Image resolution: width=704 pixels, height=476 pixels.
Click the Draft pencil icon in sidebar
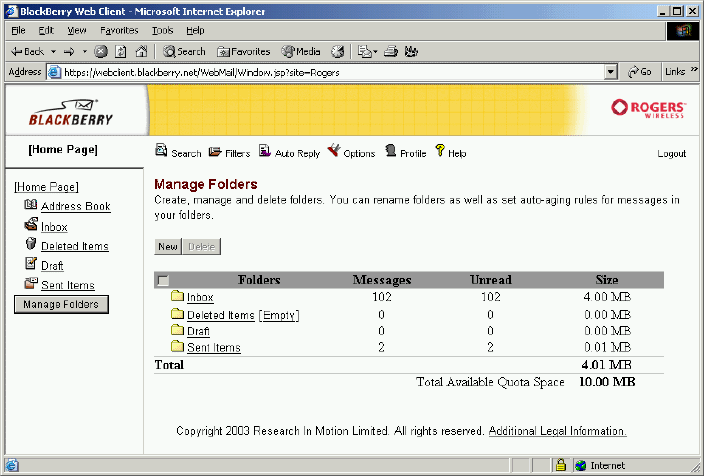[x=31, y=263]
